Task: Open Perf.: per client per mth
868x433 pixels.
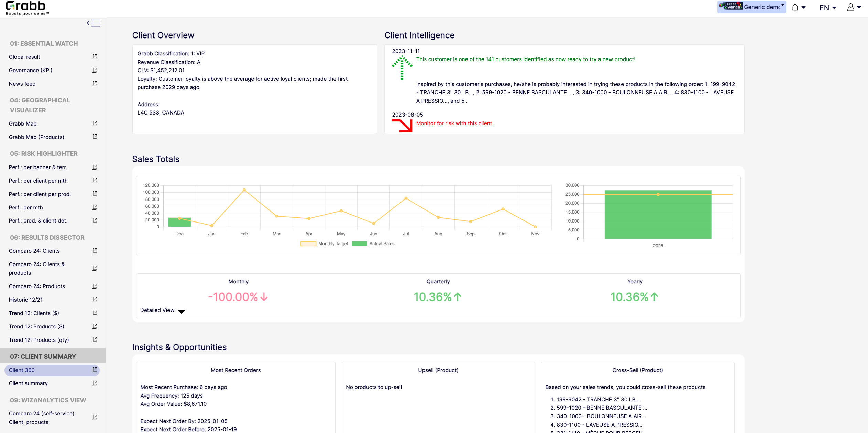Action: coord(38,181)
